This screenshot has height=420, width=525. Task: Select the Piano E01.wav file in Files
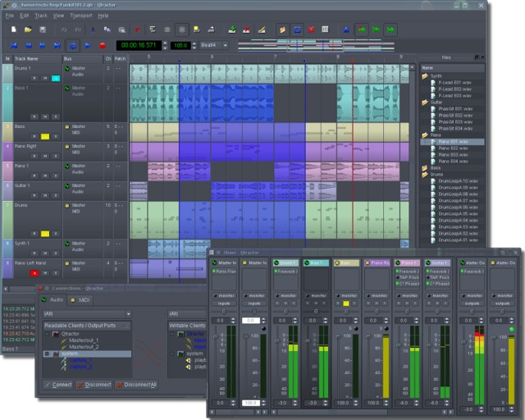point(452,142)
